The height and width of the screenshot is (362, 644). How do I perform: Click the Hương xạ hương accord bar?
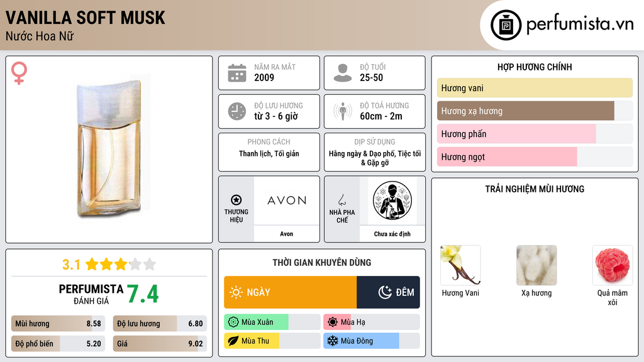click(535, 111)
